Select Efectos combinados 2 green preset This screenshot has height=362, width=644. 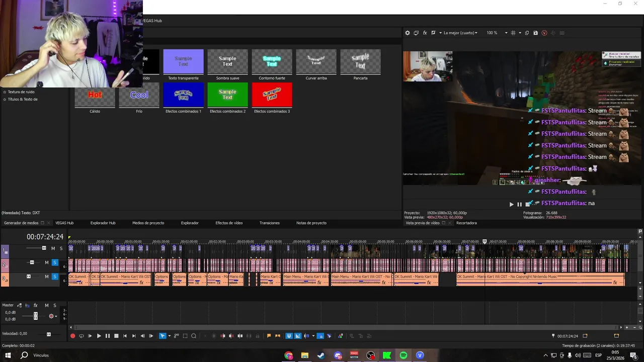pos(227,95)
